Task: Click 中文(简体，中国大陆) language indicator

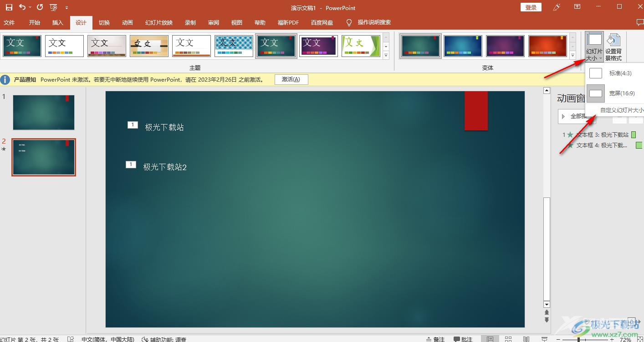Action: point(108,339)
